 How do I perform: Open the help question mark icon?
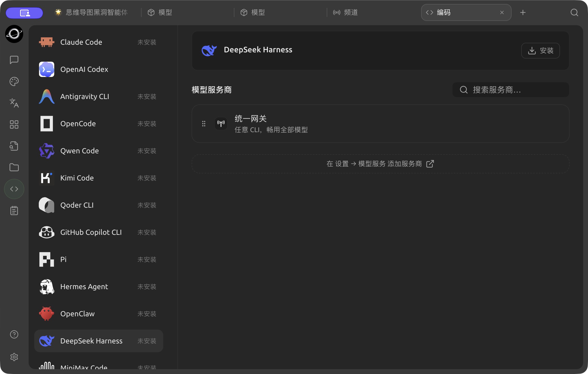[x=14, y=334]
